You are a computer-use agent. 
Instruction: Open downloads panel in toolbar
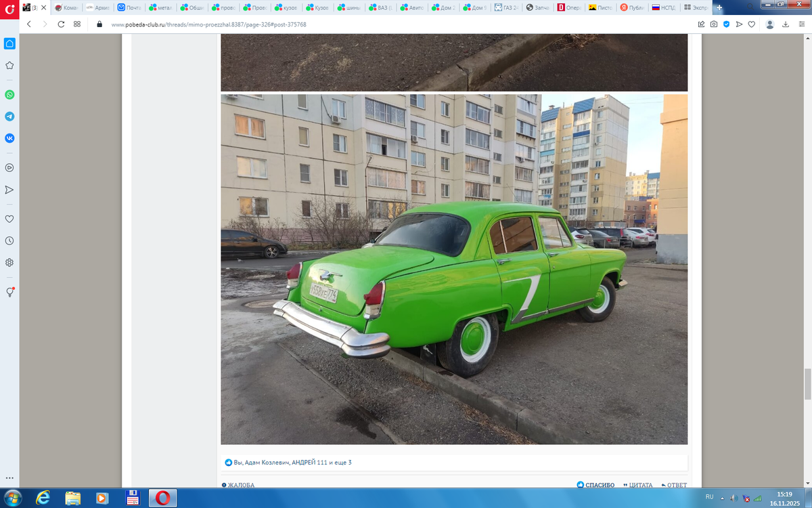coord(786,24)
